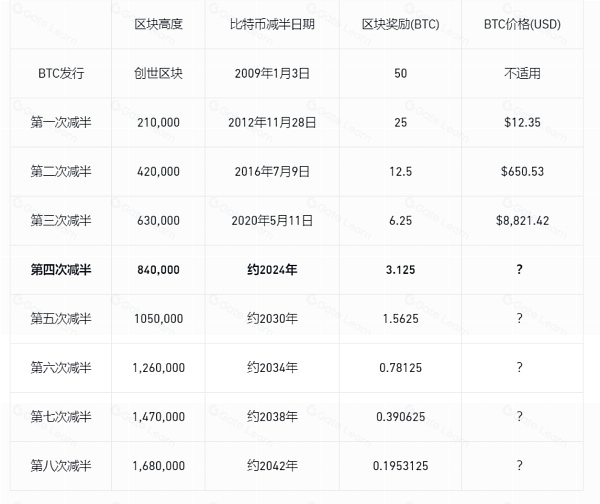Click the block reward value 12.5
The height and width of the screenshot is (504, 600).
click(x=400, y=171)
